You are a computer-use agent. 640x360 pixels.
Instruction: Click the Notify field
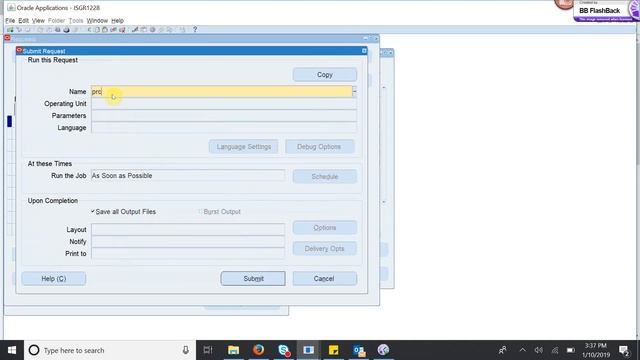pyautogui.click(x=188, y=241)
